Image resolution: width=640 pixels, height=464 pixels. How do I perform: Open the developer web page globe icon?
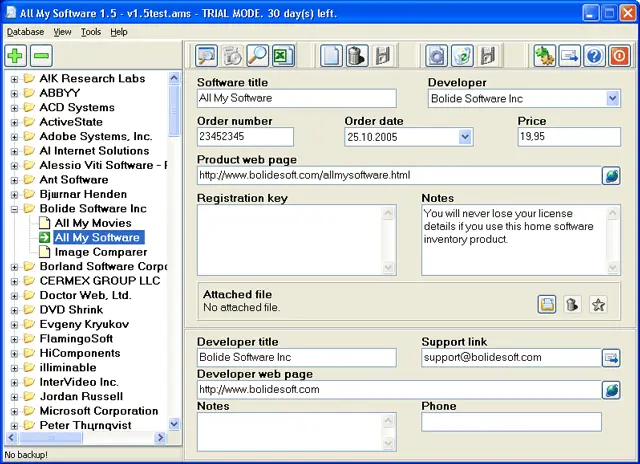click(611, 389)
